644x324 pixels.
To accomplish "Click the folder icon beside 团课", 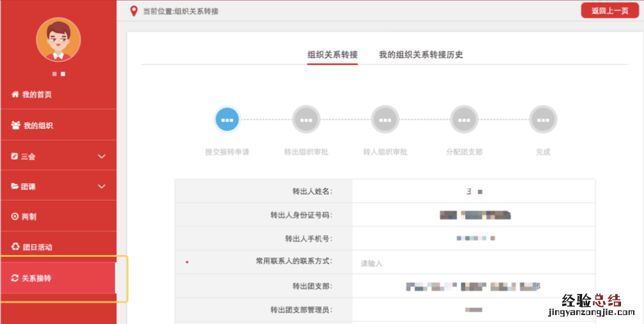I will point(15,187).
